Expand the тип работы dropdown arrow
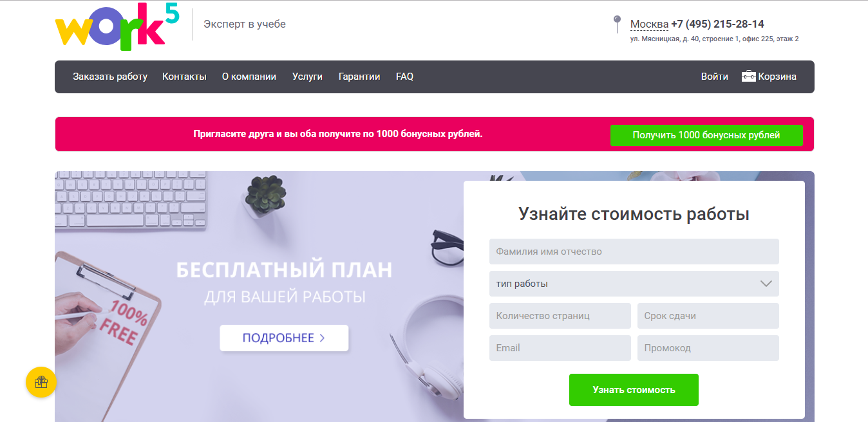The image size is (868, 422). [x=766, y=284]
